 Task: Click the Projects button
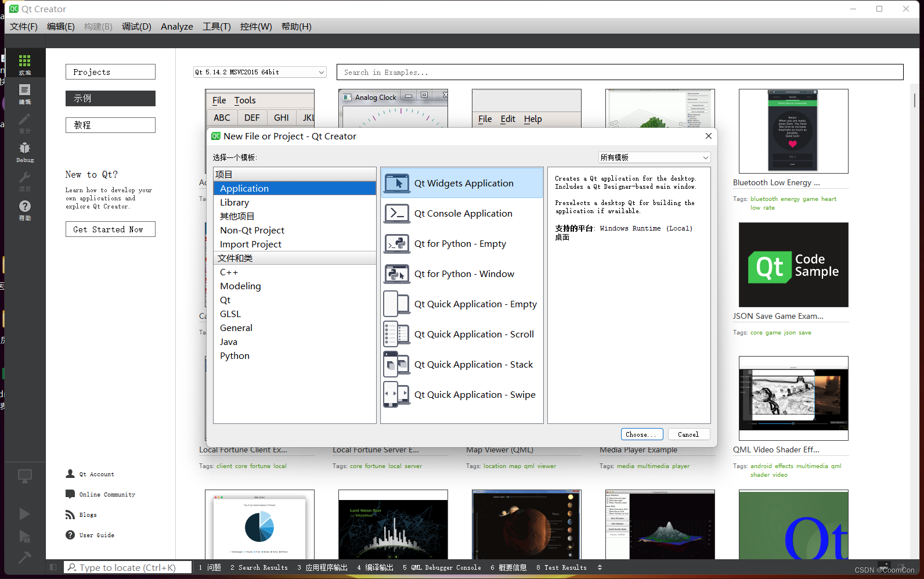point(110,72)
